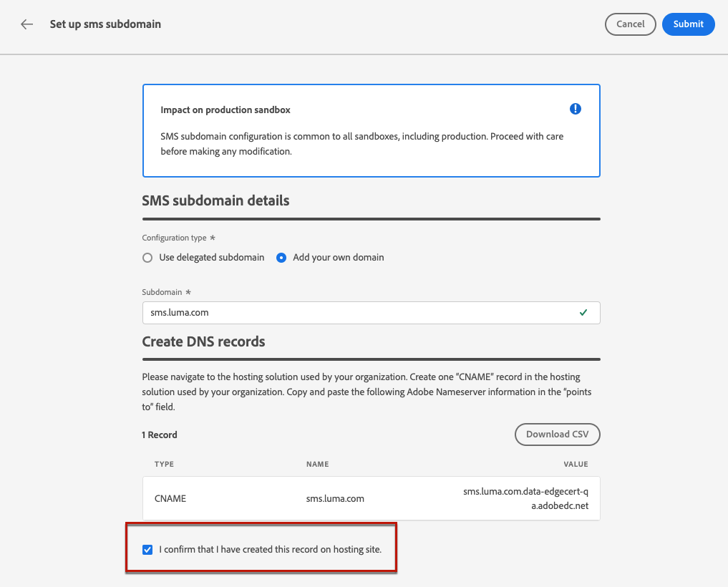Click the sms.luma.com name cell
Viewport: 728px width, 587px height.
click(x=335, y=498)
